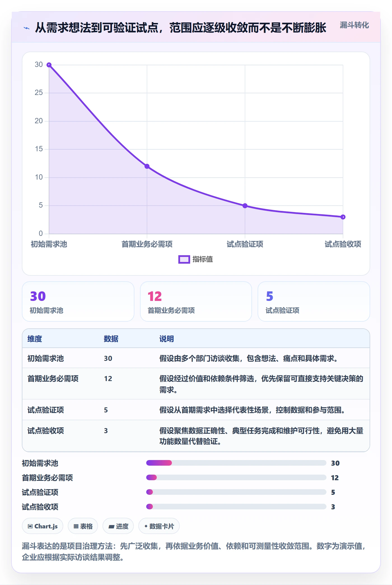Image resolution: width=392 pixels, height=585 pixels.
Task: Click the chart data point at 试点验收项
Action: pos(343,217)
